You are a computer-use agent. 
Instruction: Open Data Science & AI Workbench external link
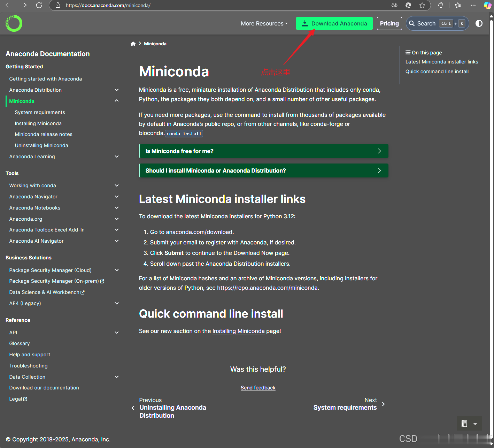(47, 292)
